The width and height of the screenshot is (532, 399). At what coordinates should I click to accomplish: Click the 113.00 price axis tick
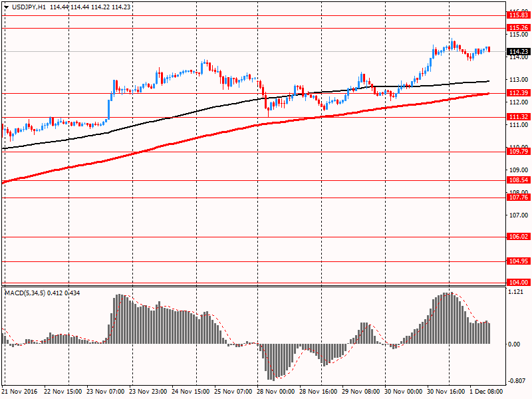coord(519,79)
